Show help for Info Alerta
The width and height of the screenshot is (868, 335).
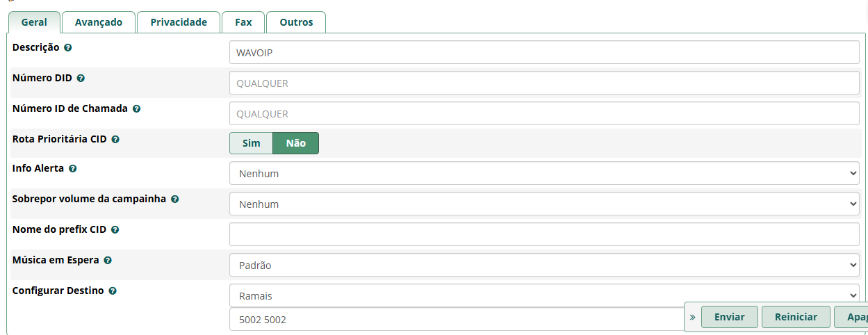(x=72, y=169)
